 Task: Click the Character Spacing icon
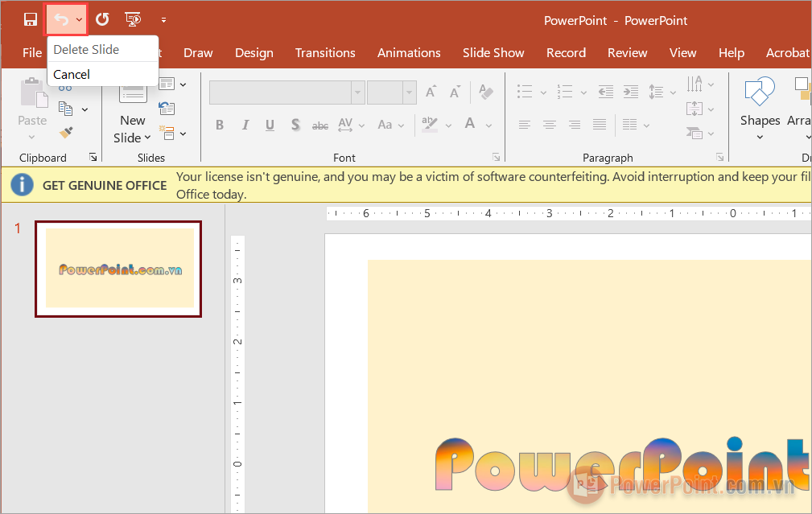(x=345, y=125)
